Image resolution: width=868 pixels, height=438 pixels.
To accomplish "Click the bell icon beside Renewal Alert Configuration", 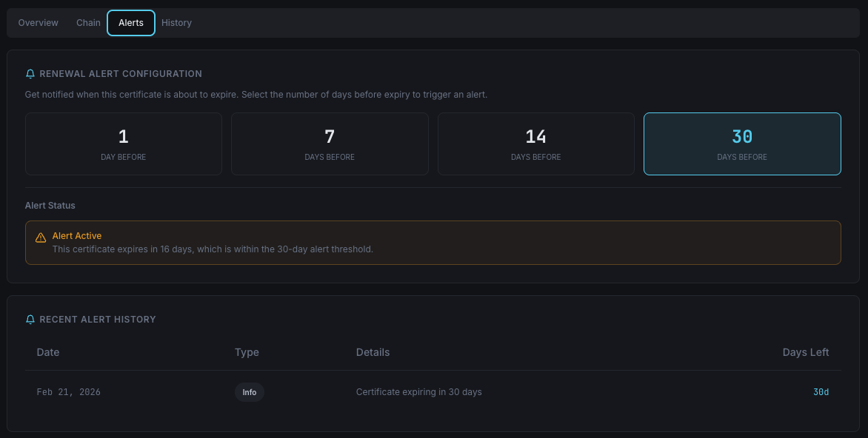I will [x=30, y=73].
